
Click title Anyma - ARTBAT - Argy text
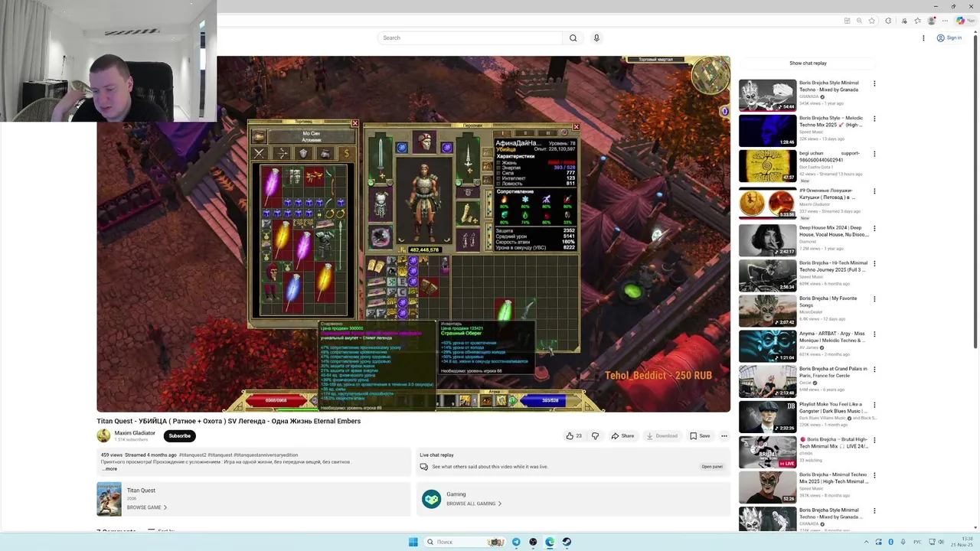832,337
